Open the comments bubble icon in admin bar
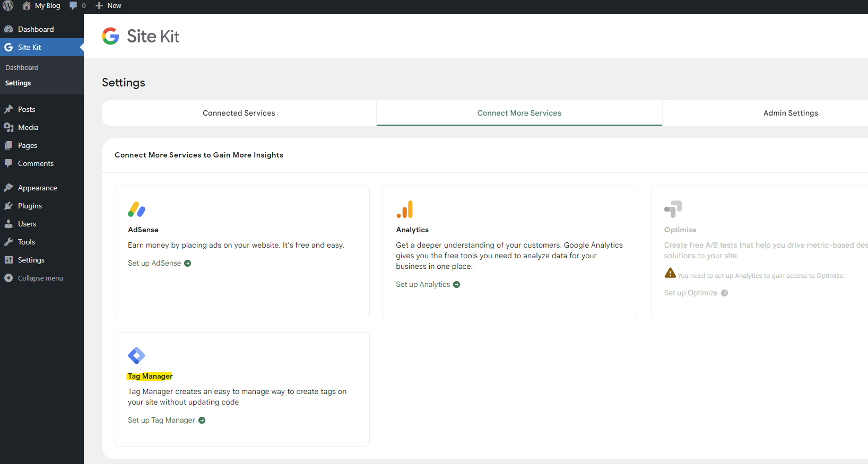 [x=73, y=5]
